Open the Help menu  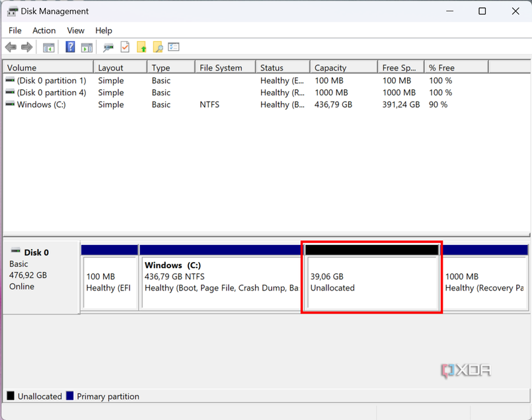104,30
